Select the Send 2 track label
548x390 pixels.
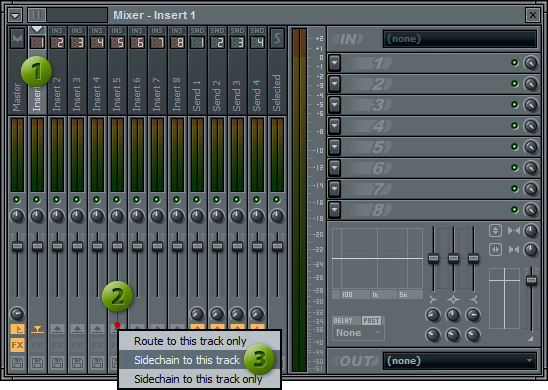tap(217, 95)
